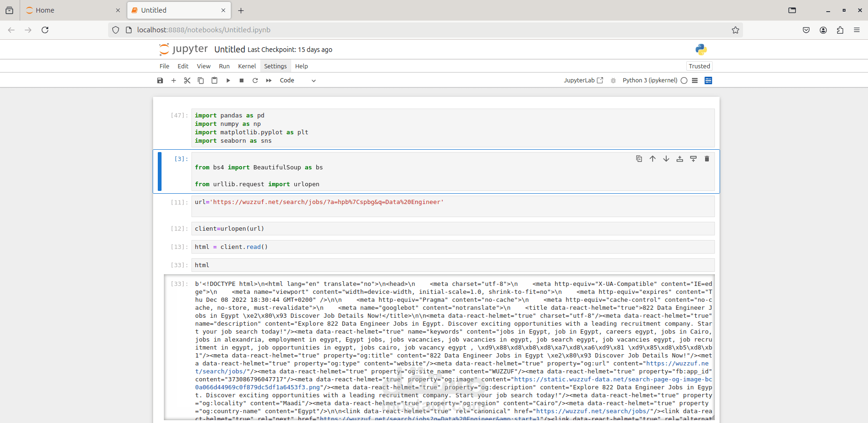Open the cell type dropdown showing Code
Viewport: 868px width, 423px height.
[298, 80]
